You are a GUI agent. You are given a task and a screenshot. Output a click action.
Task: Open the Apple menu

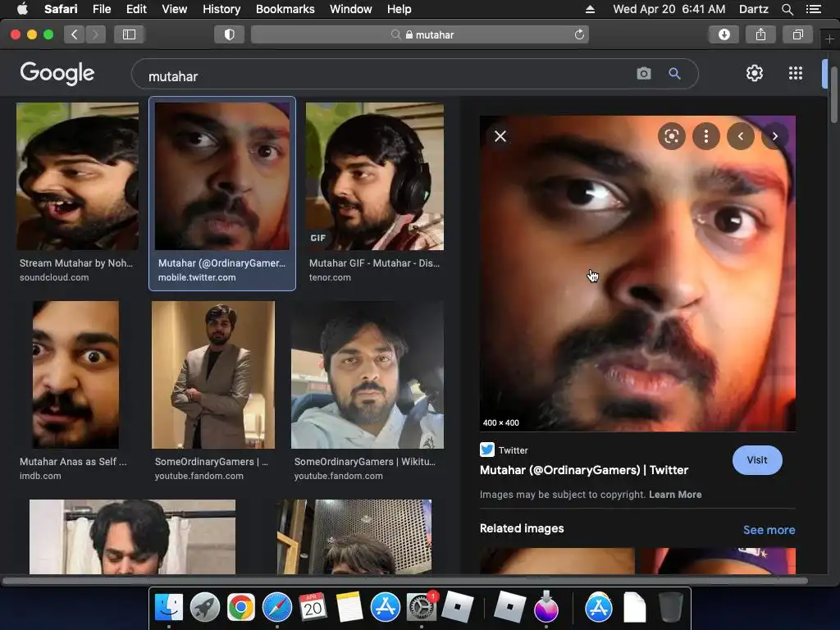point(22,9)
